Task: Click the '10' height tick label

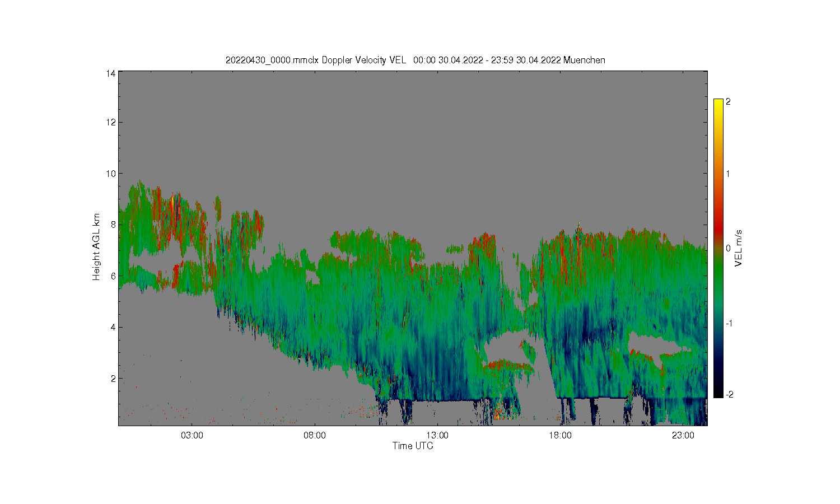Action: 111,174
